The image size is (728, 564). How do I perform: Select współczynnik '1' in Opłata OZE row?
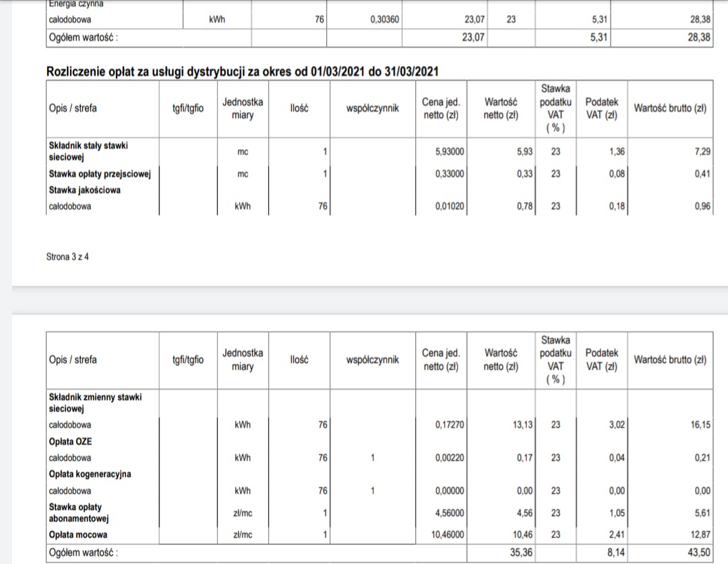(372, 458)
